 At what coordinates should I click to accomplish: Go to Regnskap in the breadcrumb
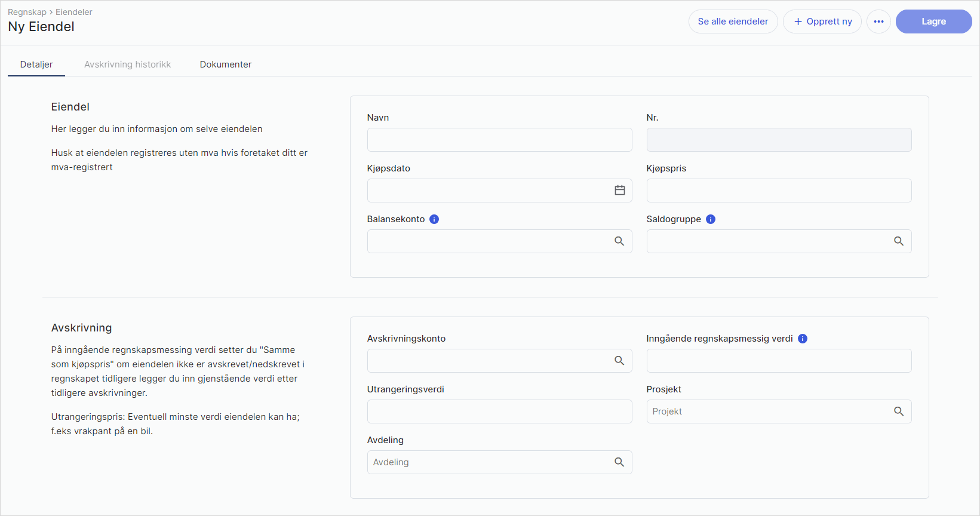tap(27, 12)
